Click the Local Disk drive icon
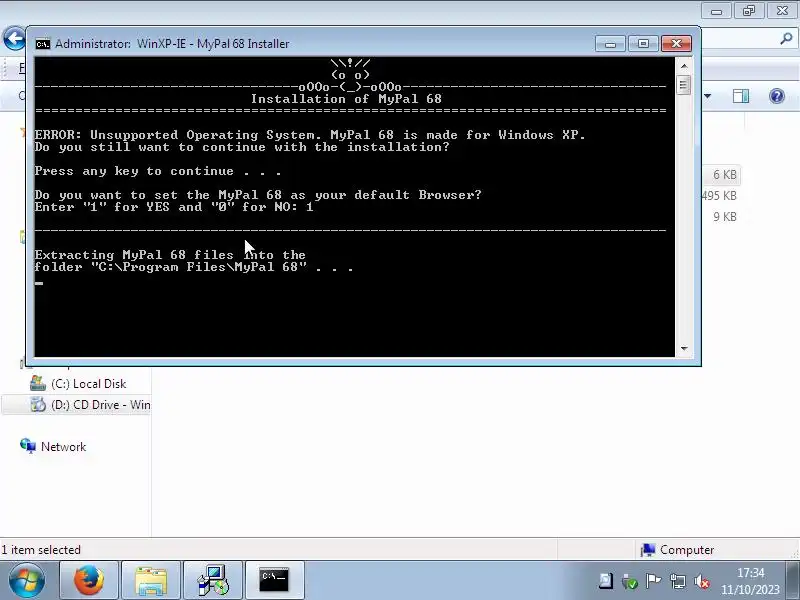Viewport: 800px width, 600px height. 37,384
